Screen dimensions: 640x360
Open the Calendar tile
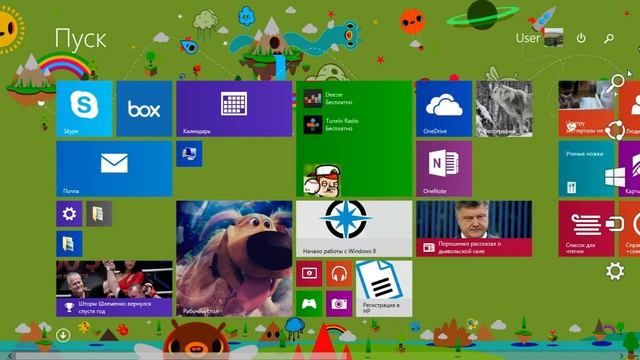[x=234, y=109]
